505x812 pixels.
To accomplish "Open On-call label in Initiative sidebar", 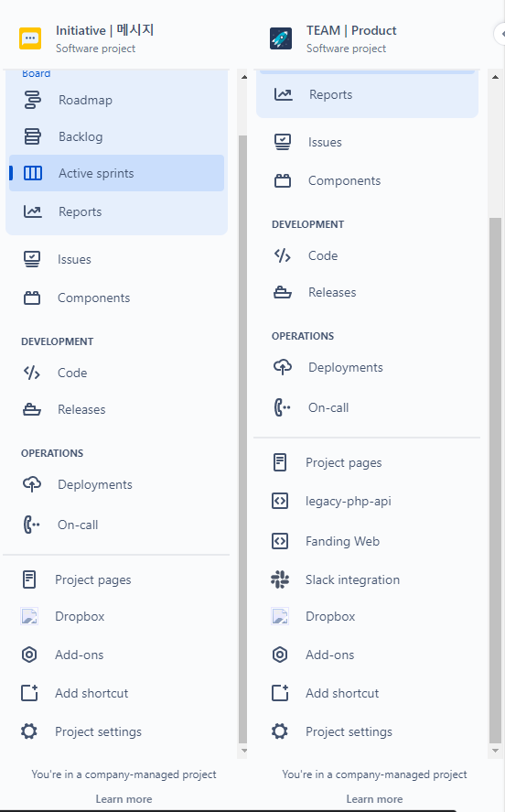I will tap(78, 525).
